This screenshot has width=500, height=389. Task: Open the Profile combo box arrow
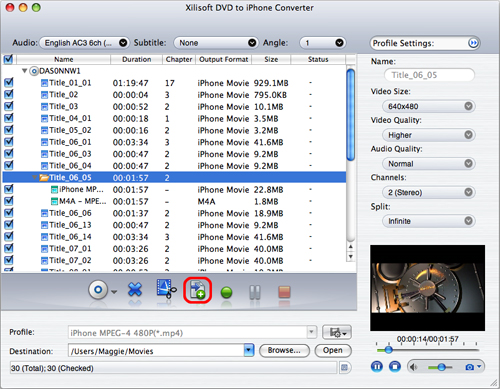coord(311,332)
